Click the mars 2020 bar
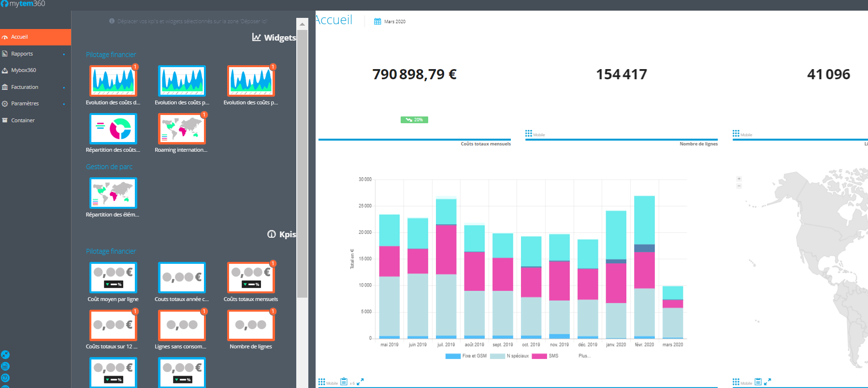868x388 pixels. pos(673,312)
